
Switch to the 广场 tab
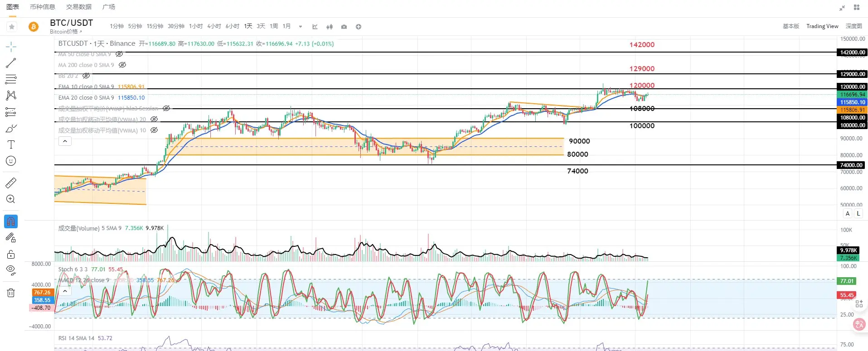click(x=109, y=7)
